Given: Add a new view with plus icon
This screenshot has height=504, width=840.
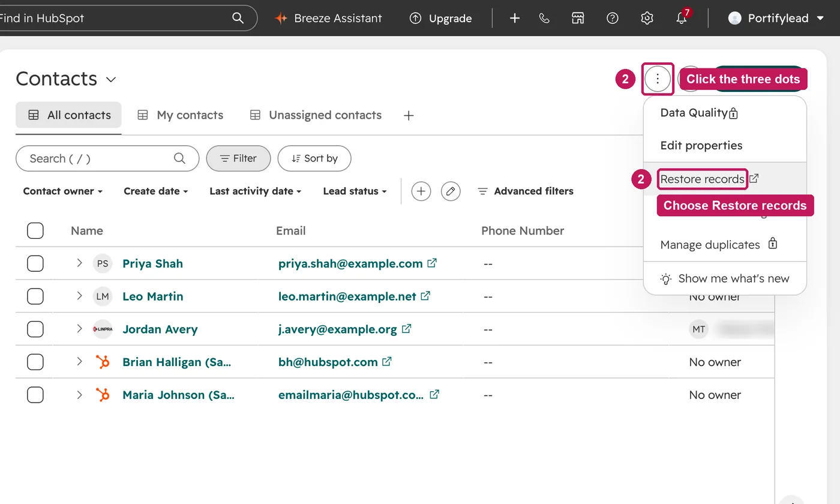Looking at the screenshot, I should click(x=409, y=115).
